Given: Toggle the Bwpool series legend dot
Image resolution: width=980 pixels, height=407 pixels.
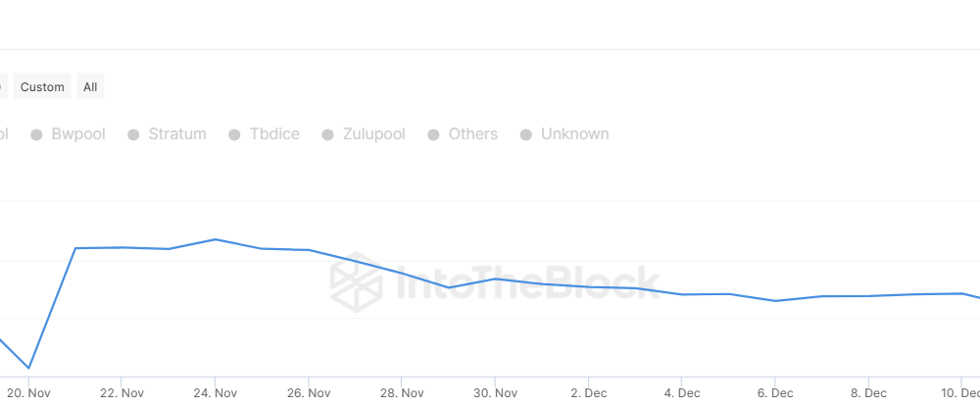Looking at the screenshot, I should pos(36,134).
